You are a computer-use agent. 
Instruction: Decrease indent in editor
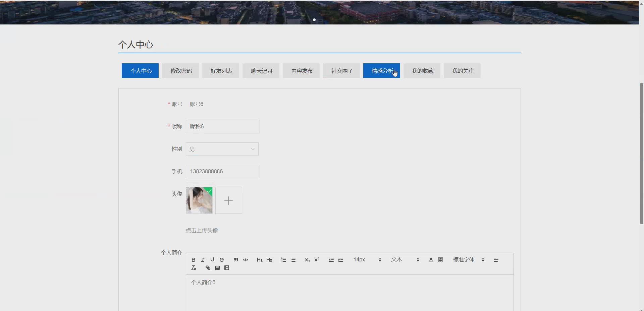point(331,260)
